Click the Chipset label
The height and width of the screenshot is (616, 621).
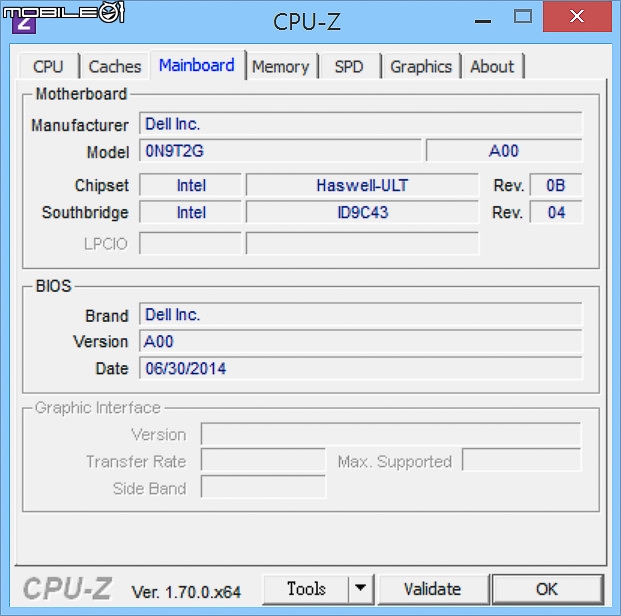(102, 185)
